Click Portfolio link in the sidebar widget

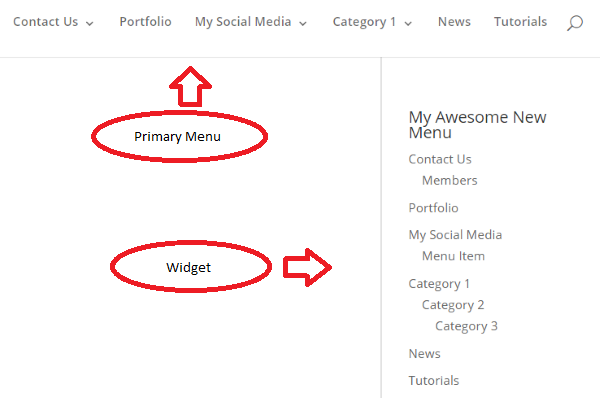click(434, 208)
